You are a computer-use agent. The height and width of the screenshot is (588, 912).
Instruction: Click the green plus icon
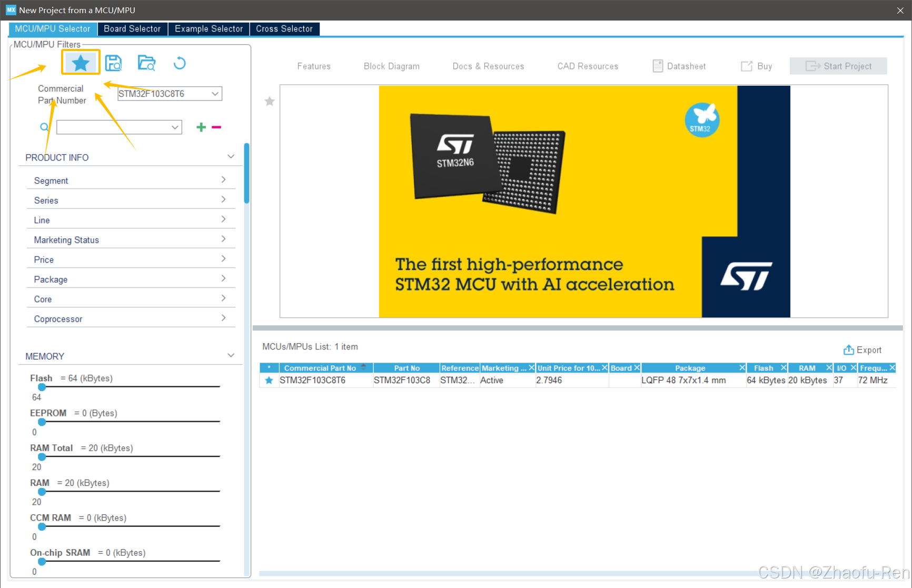click(201, 127)
